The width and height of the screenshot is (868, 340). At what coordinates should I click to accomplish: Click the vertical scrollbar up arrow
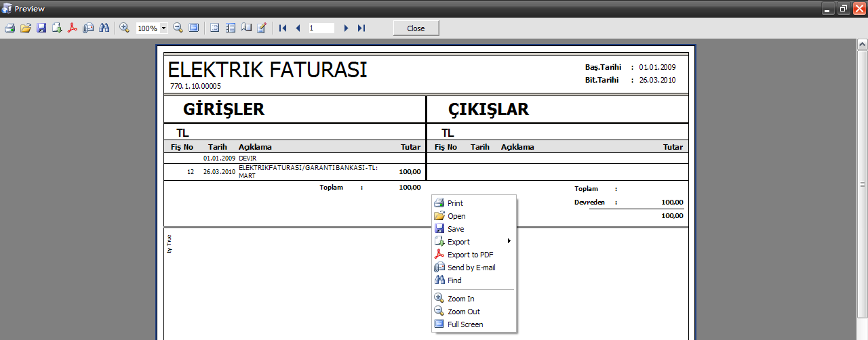pos(863,44)
